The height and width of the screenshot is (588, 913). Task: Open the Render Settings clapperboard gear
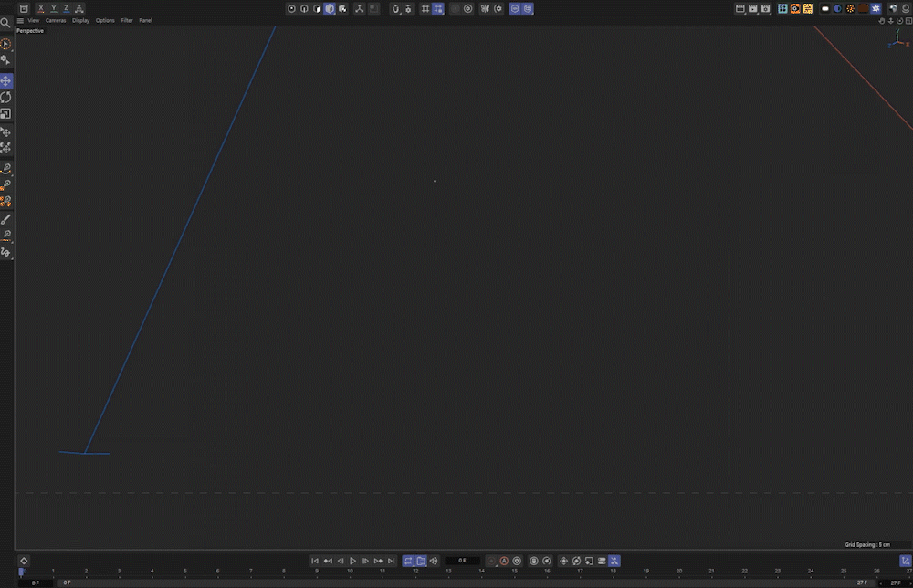(x=766, y=9)
